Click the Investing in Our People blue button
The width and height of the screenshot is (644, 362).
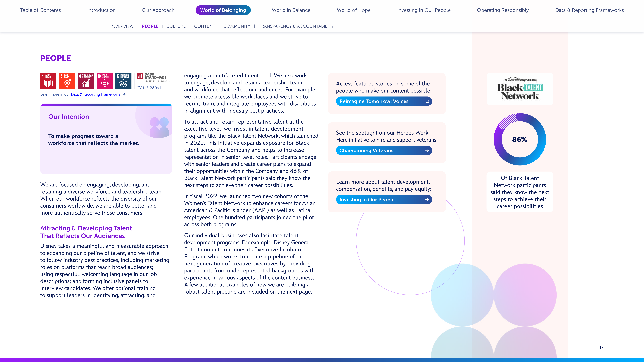pyautogui.click(x=384, y=200)
